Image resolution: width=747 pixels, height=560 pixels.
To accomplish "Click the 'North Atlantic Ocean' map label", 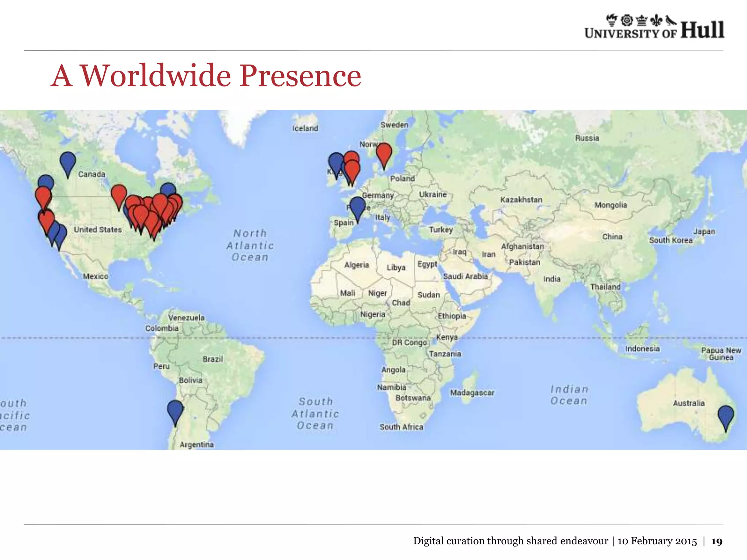I will coord(250,245).
